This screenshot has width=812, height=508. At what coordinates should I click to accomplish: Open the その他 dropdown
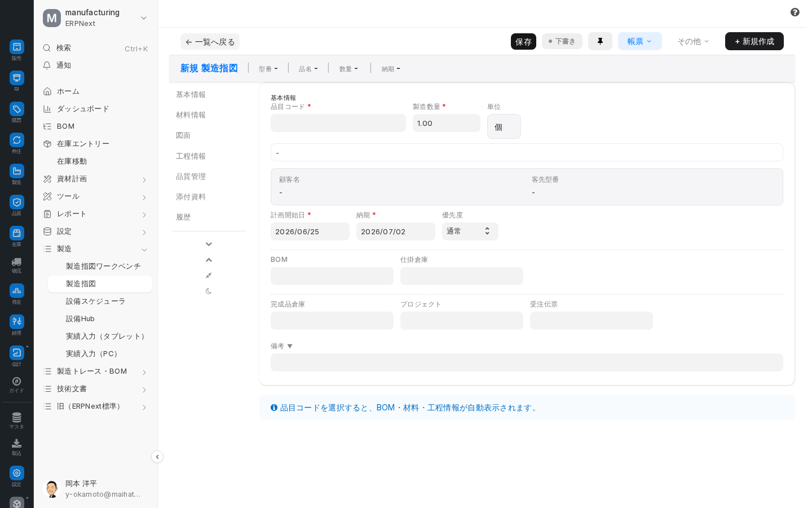pyautogui.click(x=693, y=41)
